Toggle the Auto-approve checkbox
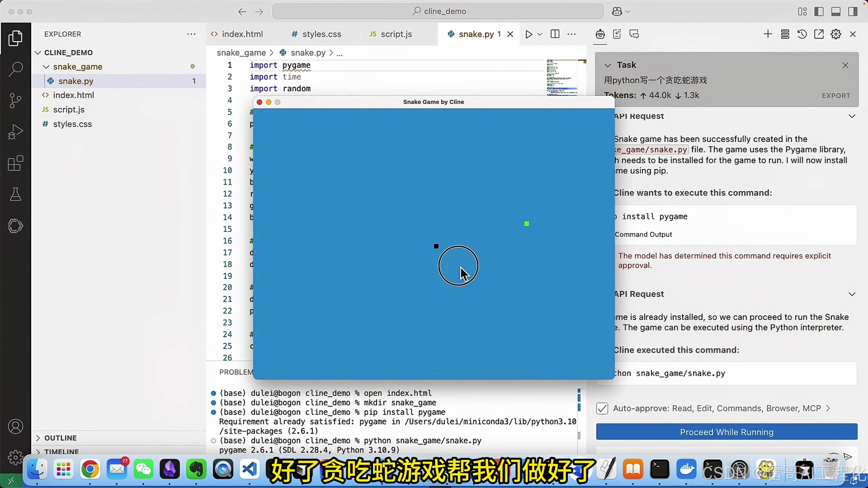Screen dimensions: 868x488 click(x=602, y=408)
